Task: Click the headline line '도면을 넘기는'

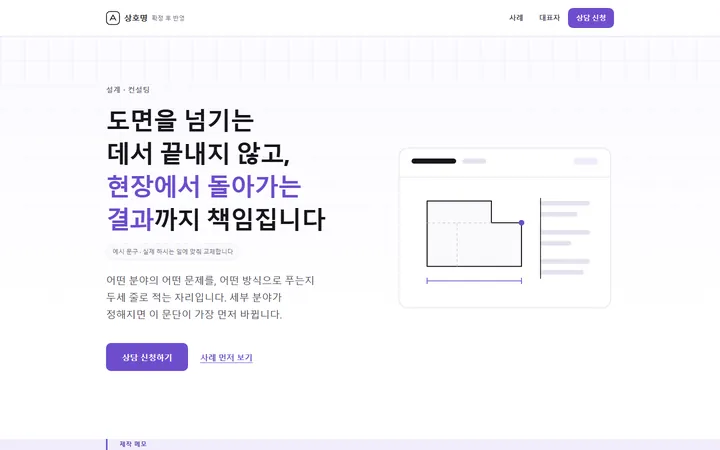Action: point(180,120)
